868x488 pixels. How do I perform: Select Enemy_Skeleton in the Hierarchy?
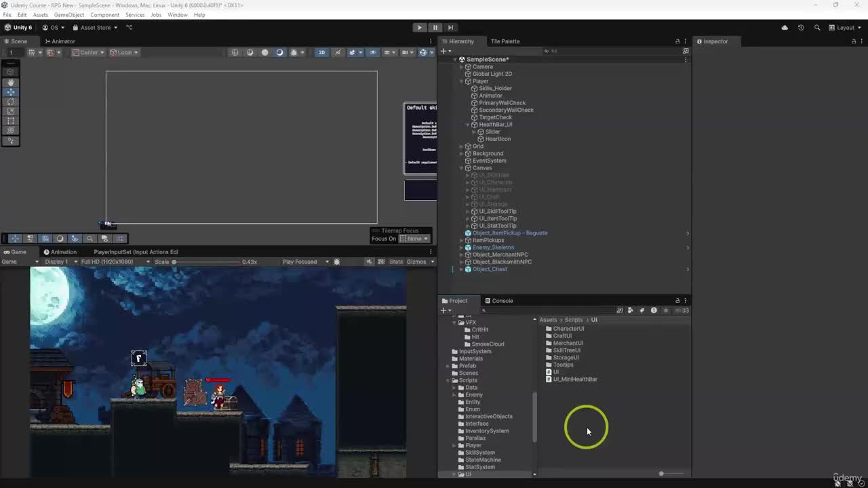click(493, 247)
